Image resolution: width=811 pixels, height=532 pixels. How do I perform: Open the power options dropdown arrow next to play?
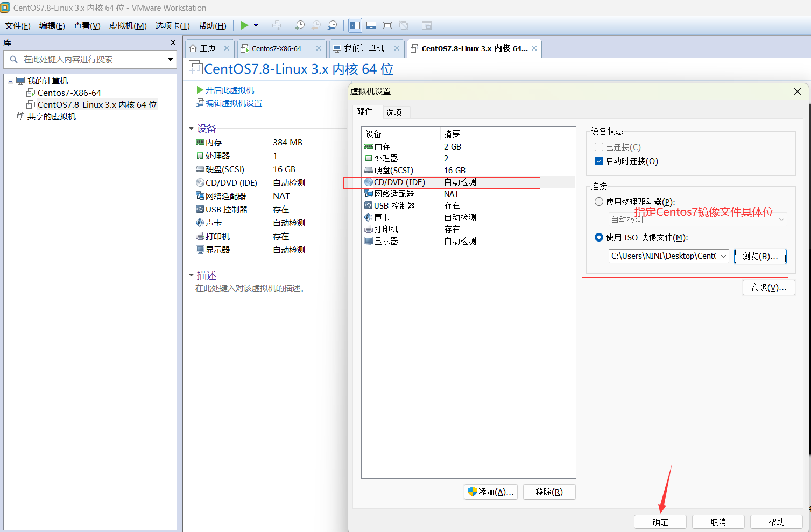point(256,25)
